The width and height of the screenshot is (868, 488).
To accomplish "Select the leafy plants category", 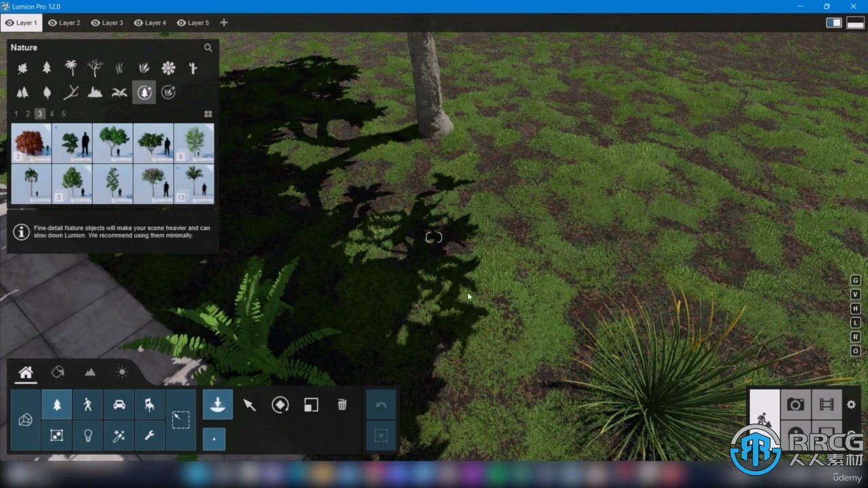I will 144,68.
